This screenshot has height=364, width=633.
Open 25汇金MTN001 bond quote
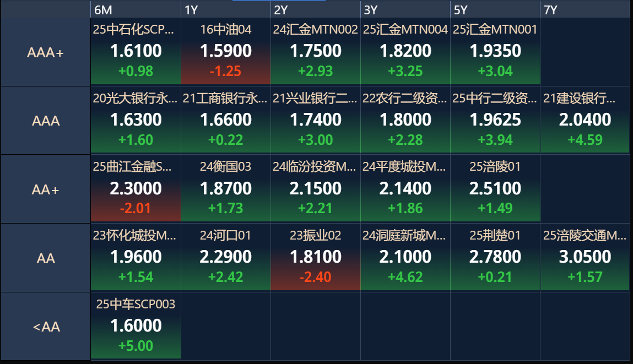pos(495,51)
